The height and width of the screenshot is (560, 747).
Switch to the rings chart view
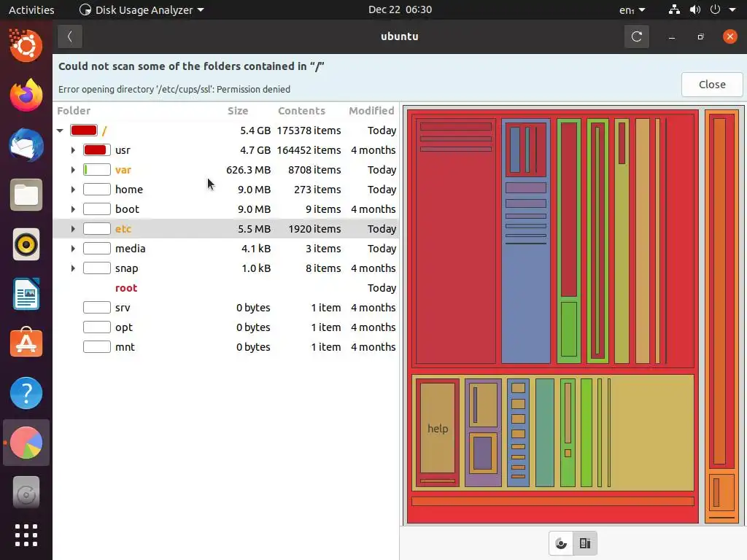561,543
